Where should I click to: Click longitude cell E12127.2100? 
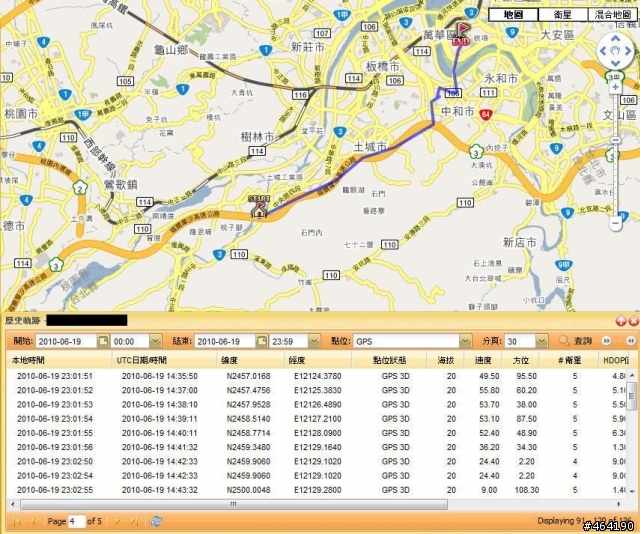(x=318, y=419)
